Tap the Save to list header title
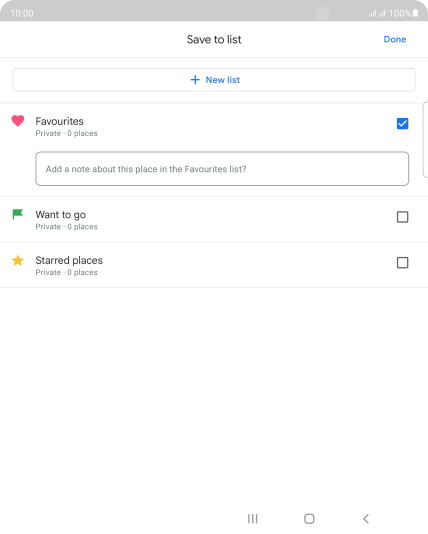 214,40
